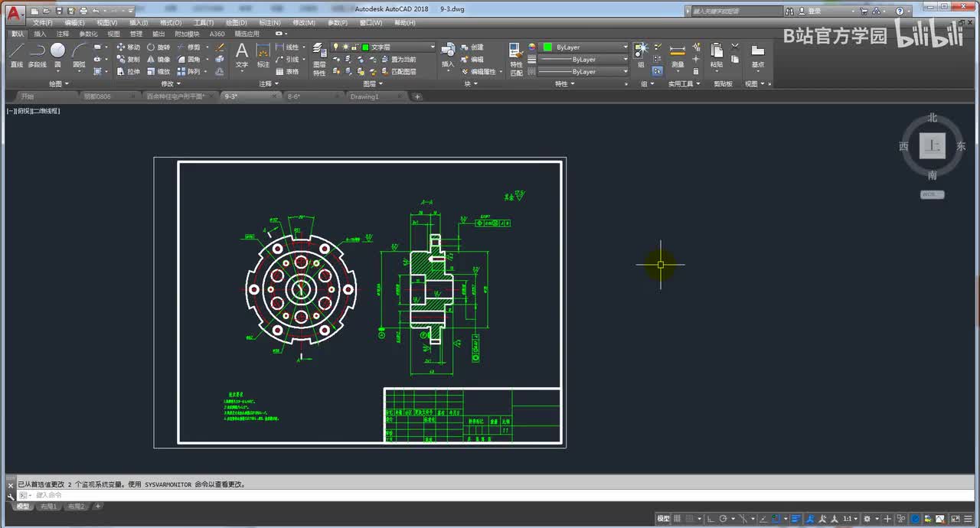Open the File (文件) menu
Screen dimensions: 980x528
point(42,23)
